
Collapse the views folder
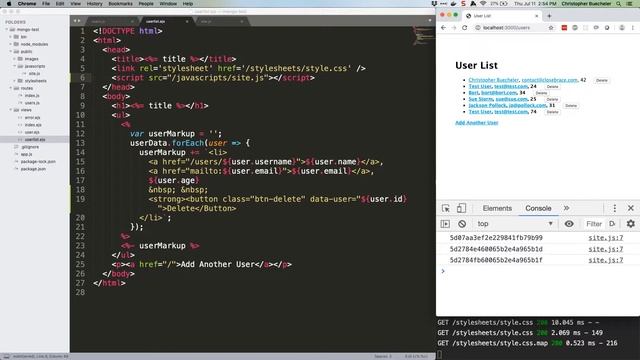(x=11, y=110)
